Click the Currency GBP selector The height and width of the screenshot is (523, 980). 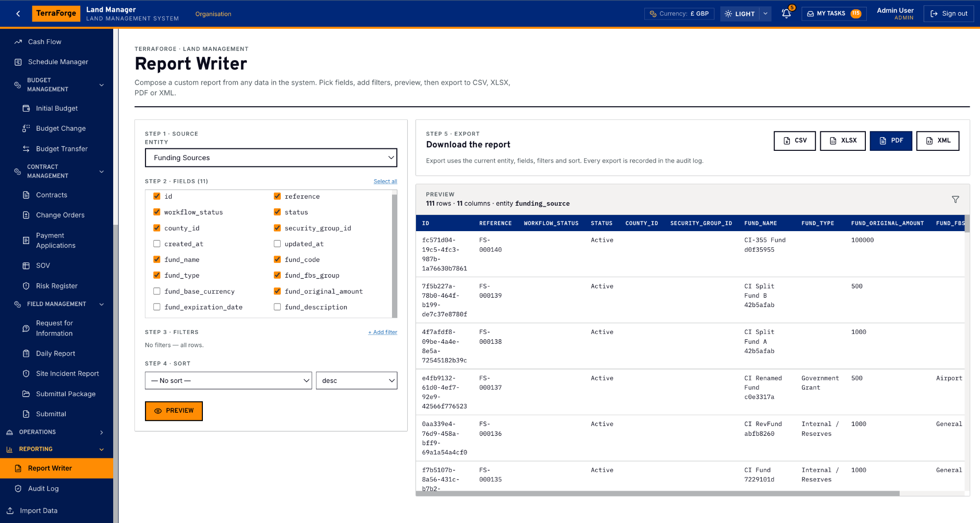click(x=679, y=14)
